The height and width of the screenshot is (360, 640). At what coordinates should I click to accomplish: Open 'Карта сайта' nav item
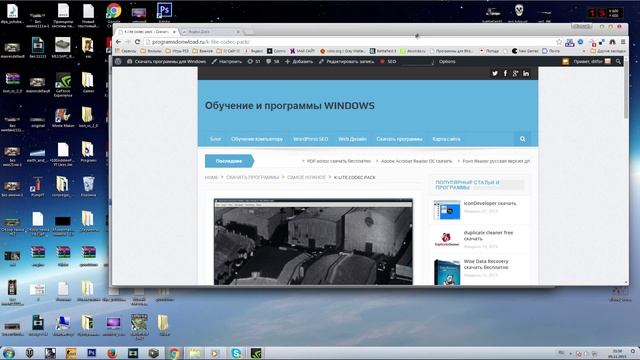click(447, 139)
